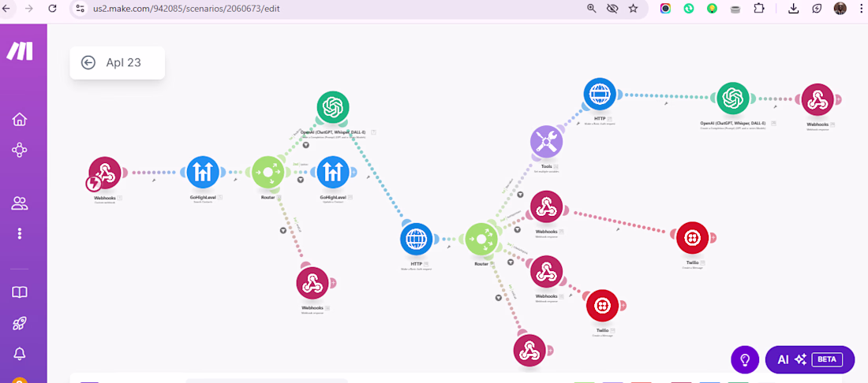Open the browser Downloads icon
Image resolution: width=868 pixels, height=383 pixels.
click(x=793, y=9)
